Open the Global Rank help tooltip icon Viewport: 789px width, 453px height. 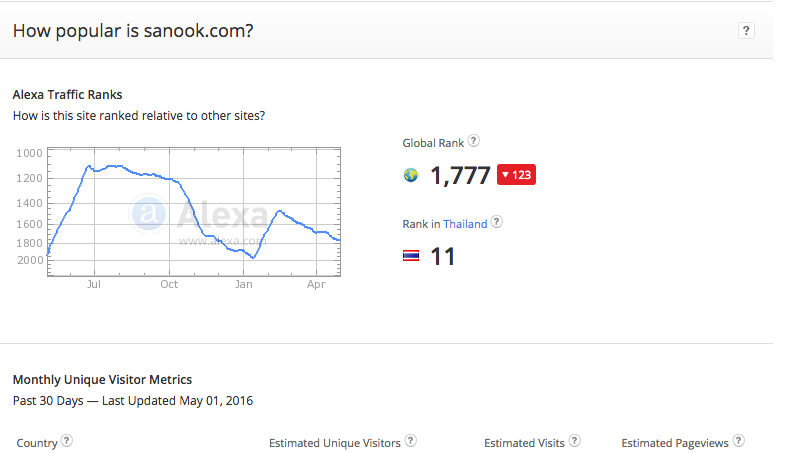474,142
